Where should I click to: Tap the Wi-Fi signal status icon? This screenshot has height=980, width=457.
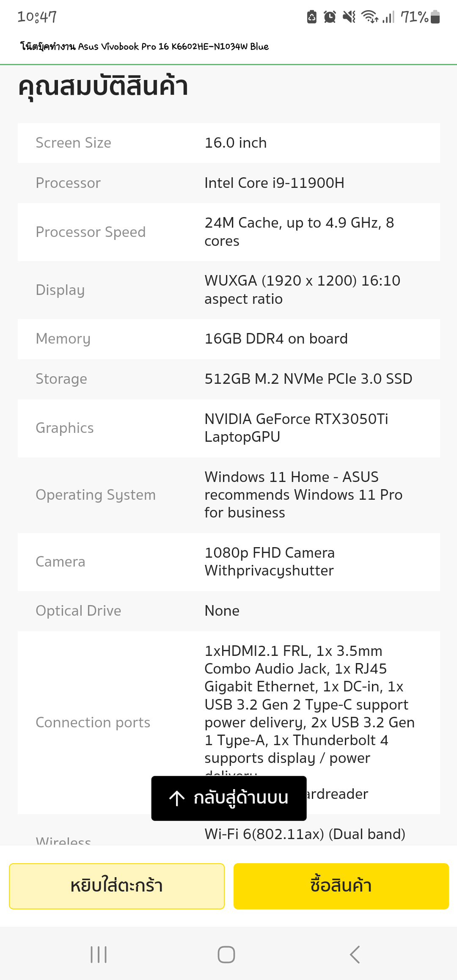[x=369, y=17]
